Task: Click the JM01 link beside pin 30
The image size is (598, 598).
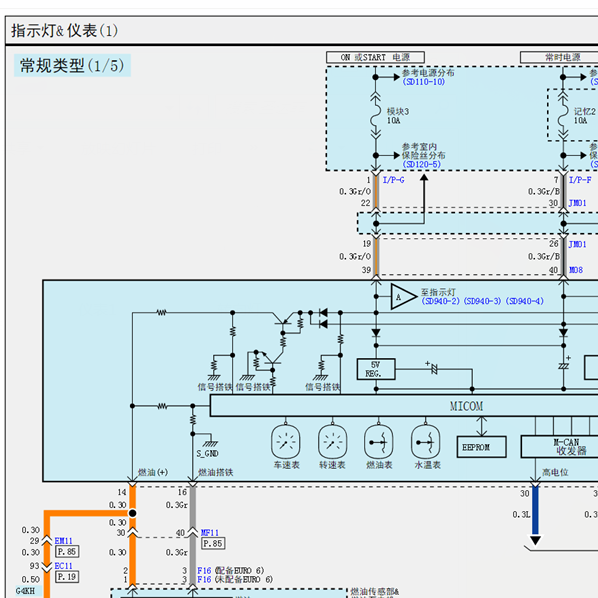Action: click(577, 203)
